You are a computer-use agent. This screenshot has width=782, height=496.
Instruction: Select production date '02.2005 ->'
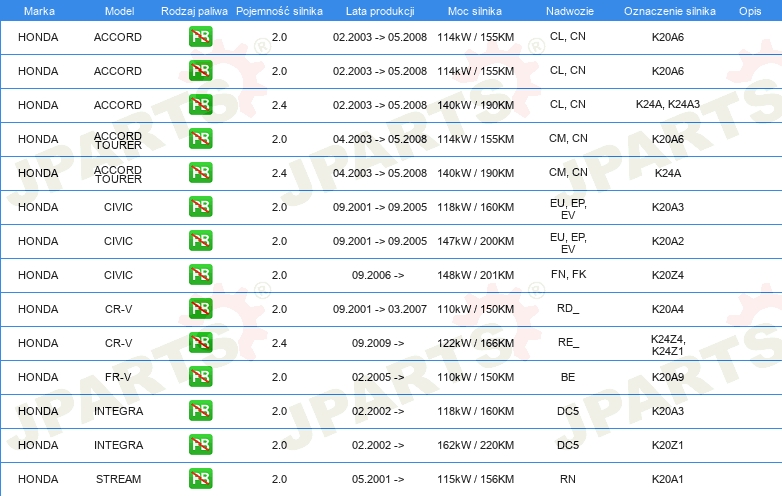click(x=378, y=377)
